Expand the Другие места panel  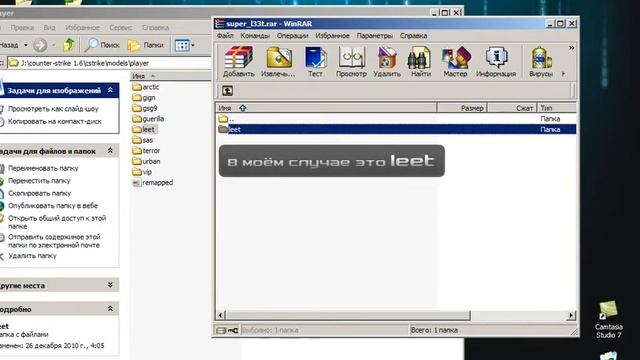pyautogui.click(x=110, y=285)
